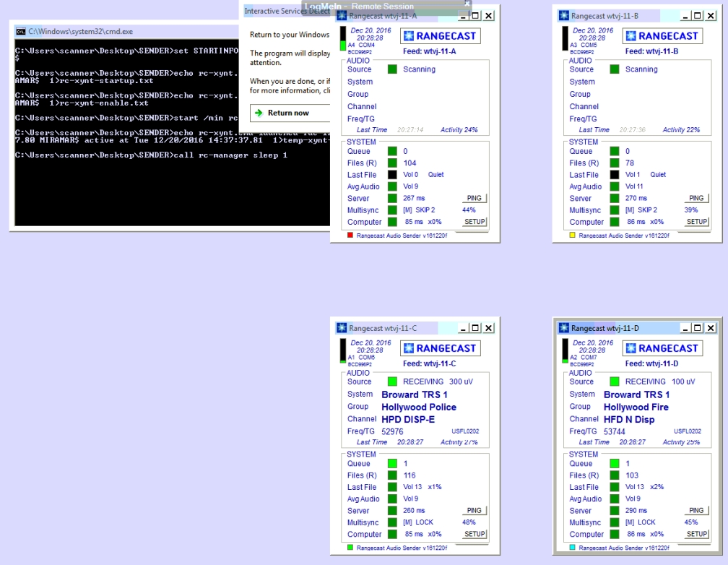Click PING in the wtvj-11-A window
The height and width of the screenshot is (565, 728).
tap(474, 198)
